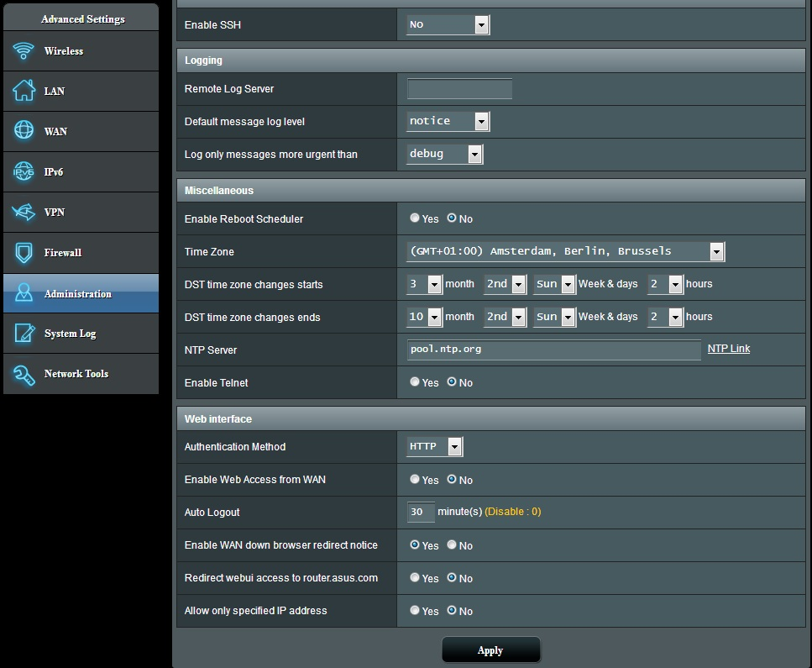Screen dimensions: 812x668
Task: Click the WAN globe icon
Action: pyautogui.click(x=24, y=131)
